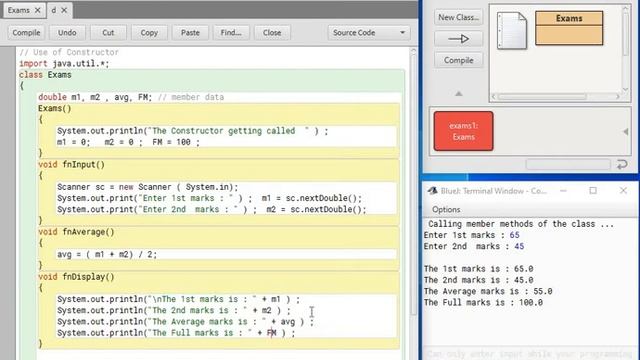Click the editor Close button
This screenshot has width=640, height=360.
[x=272, y=33]
